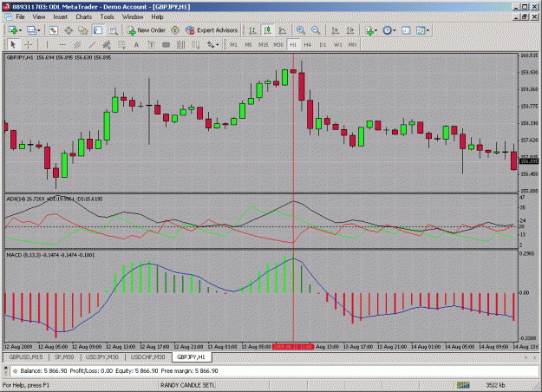Image resolution: width=542 pixels, height=392 pixels.
Task: Open the Market Watch window icon
Action: (53, 30)
